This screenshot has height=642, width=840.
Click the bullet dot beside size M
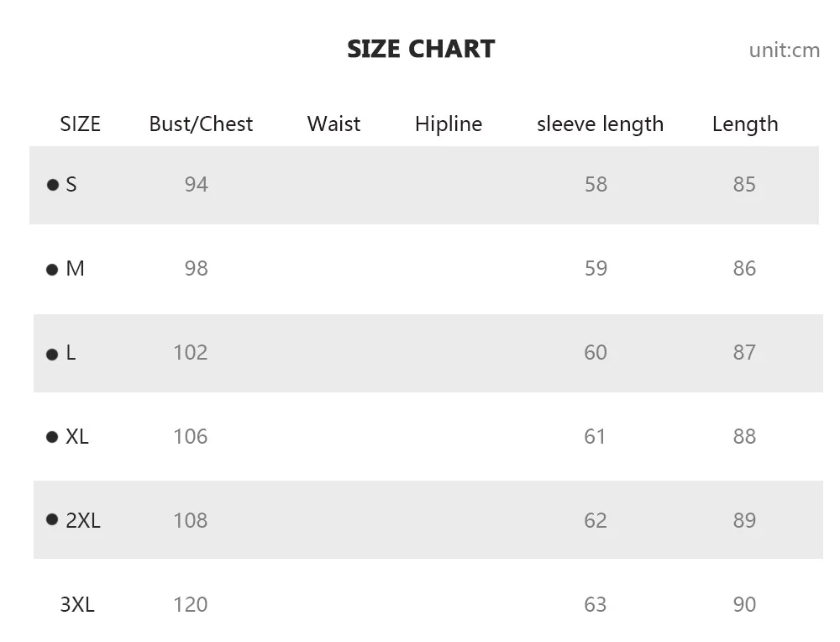coord(52,270)
